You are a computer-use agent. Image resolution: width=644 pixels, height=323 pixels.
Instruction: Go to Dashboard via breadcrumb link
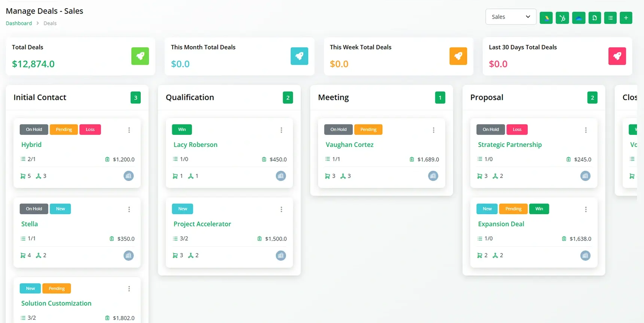pyautogui.click(x=19, y=23)
